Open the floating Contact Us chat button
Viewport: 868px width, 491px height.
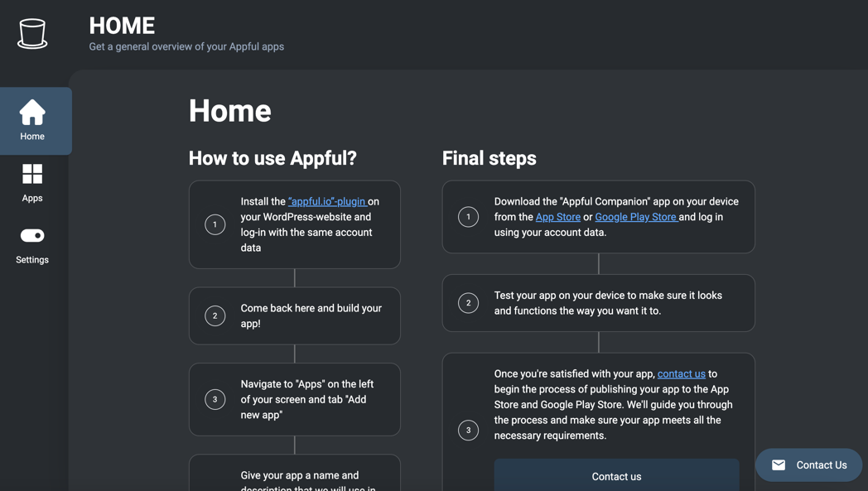pos(809,465)
